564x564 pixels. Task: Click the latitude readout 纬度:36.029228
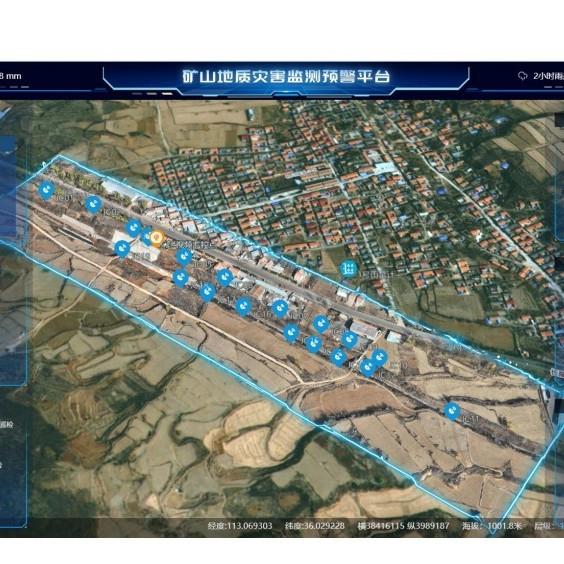pyautogui.click(x=315, y=526)
